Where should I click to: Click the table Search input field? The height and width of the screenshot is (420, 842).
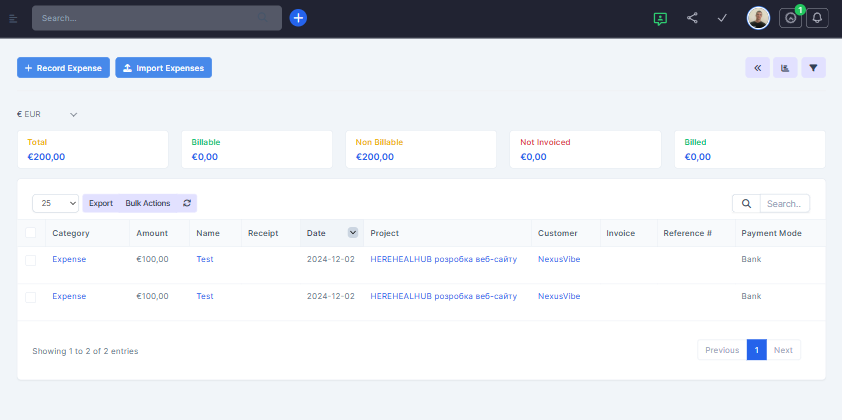point(784,204)
